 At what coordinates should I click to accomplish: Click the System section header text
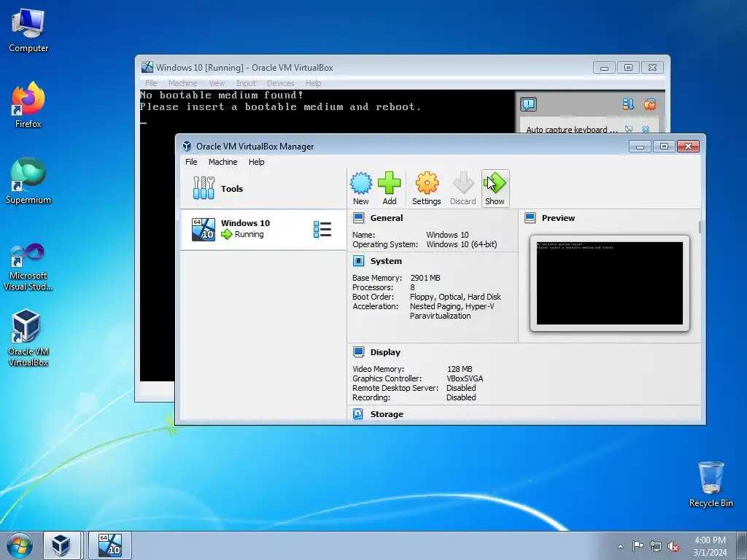click(x=386, y=261)
